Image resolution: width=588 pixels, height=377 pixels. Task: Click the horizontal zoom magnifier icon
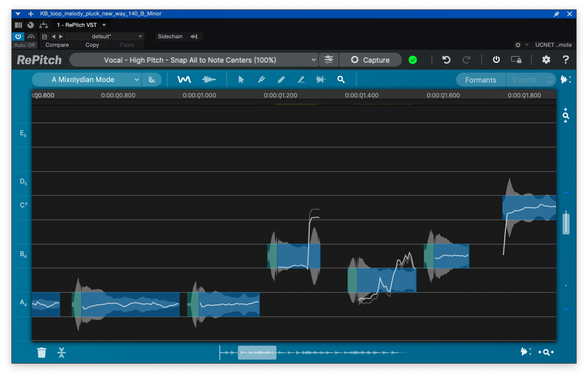point(546,352)
